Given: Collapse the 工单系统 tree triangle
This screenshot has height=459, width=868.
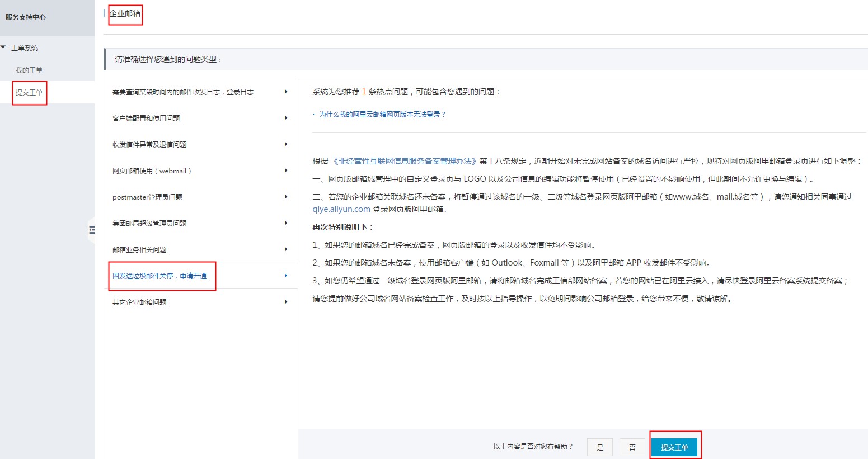Looking at the screenshot, I should pyautogui.click(x=4, y=48).
